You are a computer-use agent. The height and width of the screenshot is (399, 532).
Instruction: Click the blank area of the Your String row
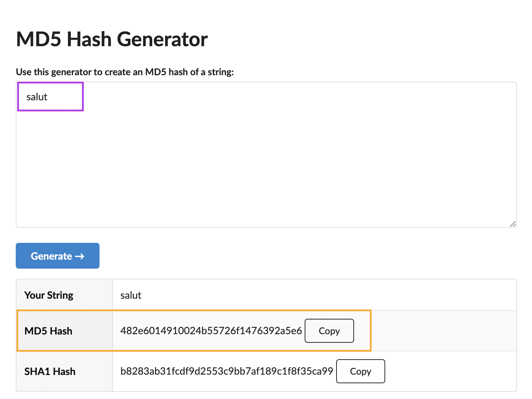tap(322, 295)
